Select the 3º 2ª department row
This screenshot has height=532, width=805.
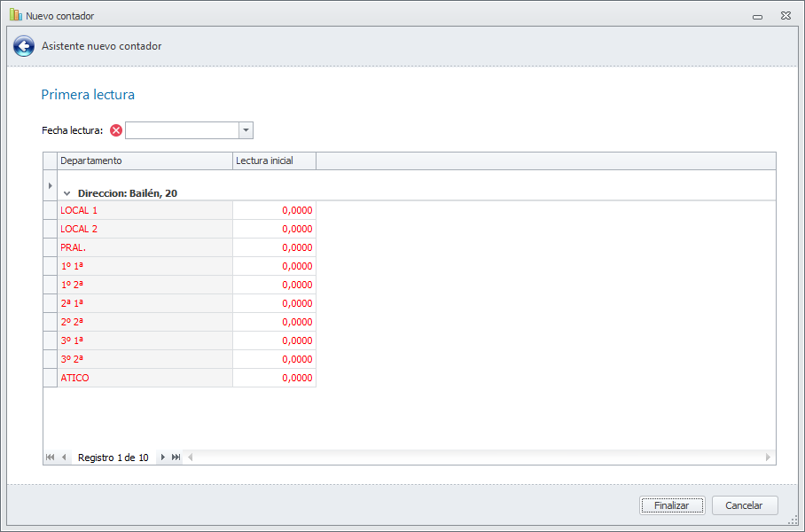[x=145, y=359]
